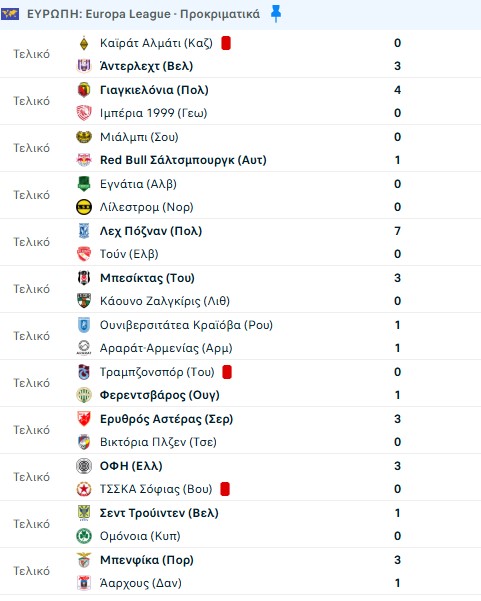The height and width of the screenshot is (601, 481).
Task: Click the Red Bull Salzburg logo
Action: tap(84, 160)
